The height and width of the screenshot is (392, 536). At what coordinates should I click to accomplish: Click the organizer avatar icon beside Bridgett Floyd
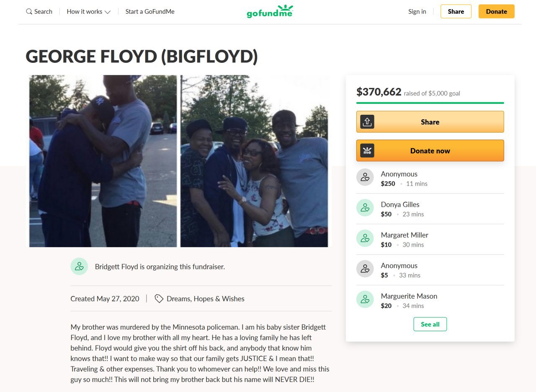point(79,266)
